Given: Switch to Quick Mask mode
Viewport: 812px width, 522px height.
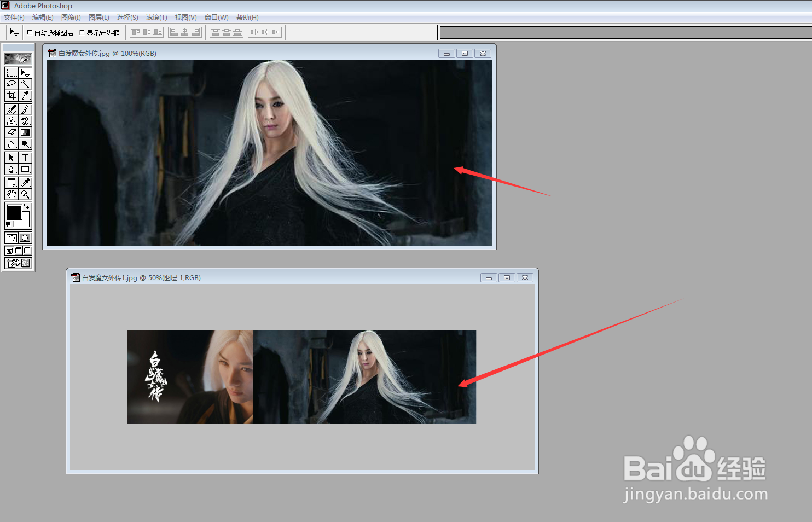Looking at the screenshot, I should coord(25,238).
